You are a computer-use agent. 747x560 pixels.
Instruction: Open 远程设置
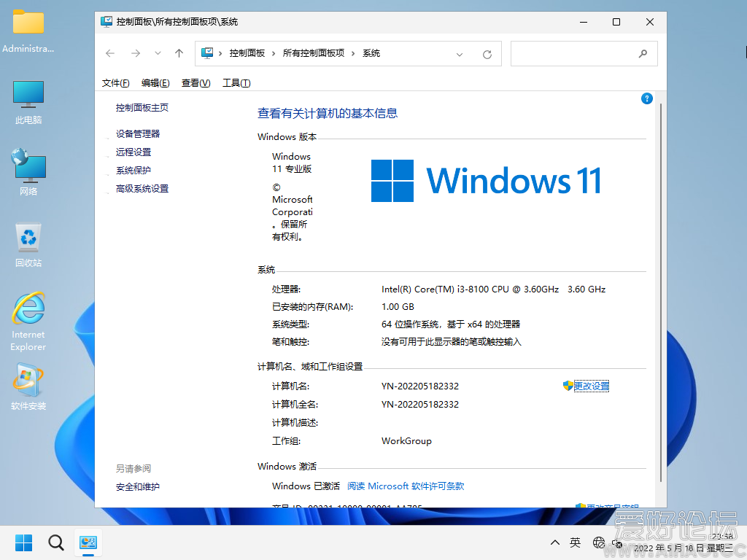tap(133, 152)
